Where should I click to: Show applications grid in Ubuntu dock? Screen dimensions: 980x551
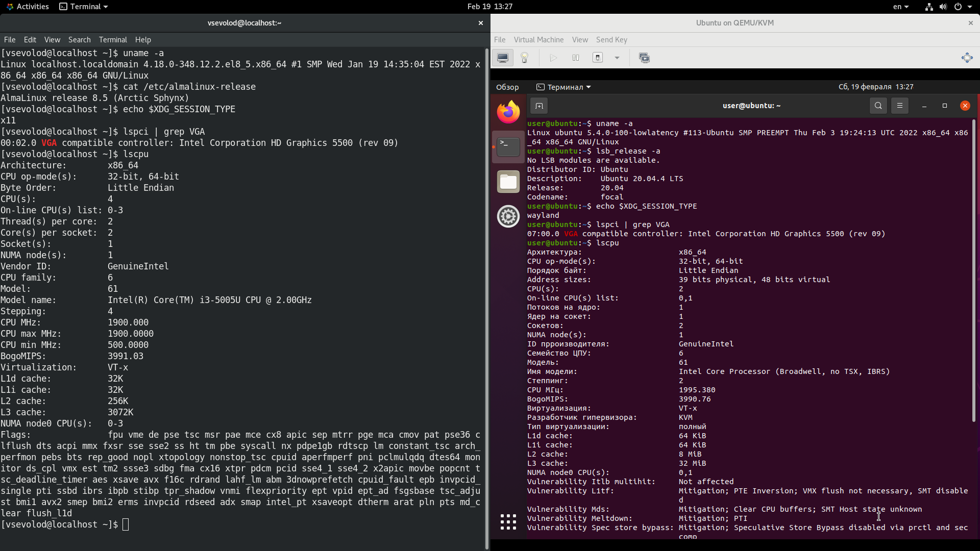click(x=508, y=522)
